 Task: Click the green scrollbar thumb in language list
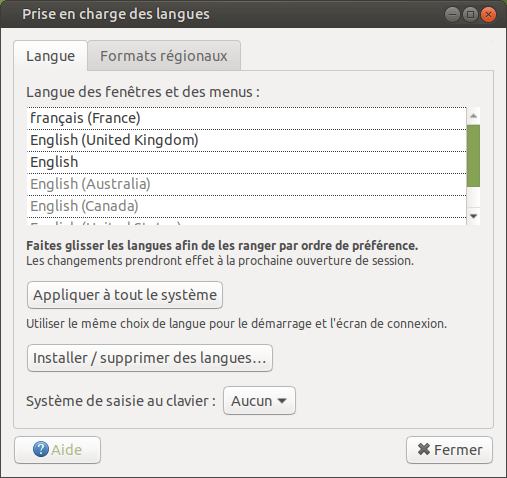pos(473,156)
